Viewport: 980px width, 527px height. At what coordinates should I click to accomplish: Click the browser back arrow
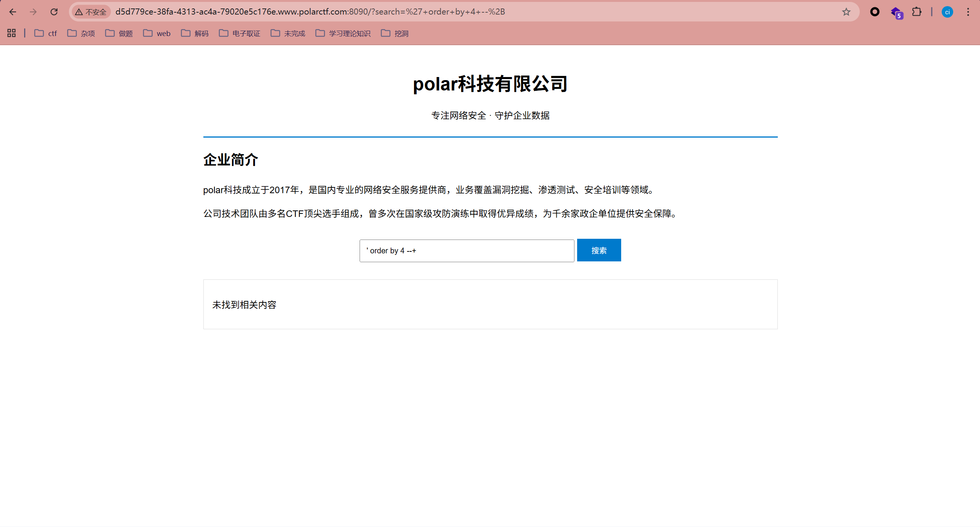point(13,12)
